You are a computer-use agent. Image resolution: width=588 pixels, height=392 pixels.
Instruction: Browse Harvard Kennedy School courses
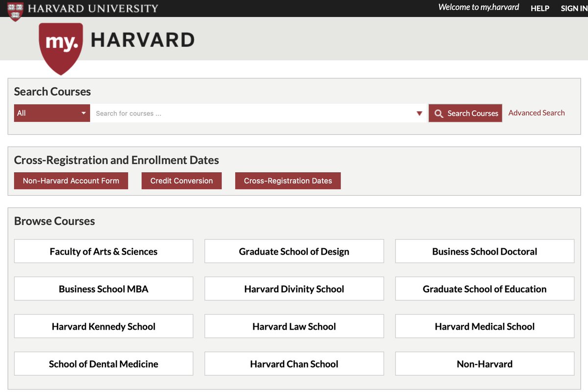tap(103, 326)
